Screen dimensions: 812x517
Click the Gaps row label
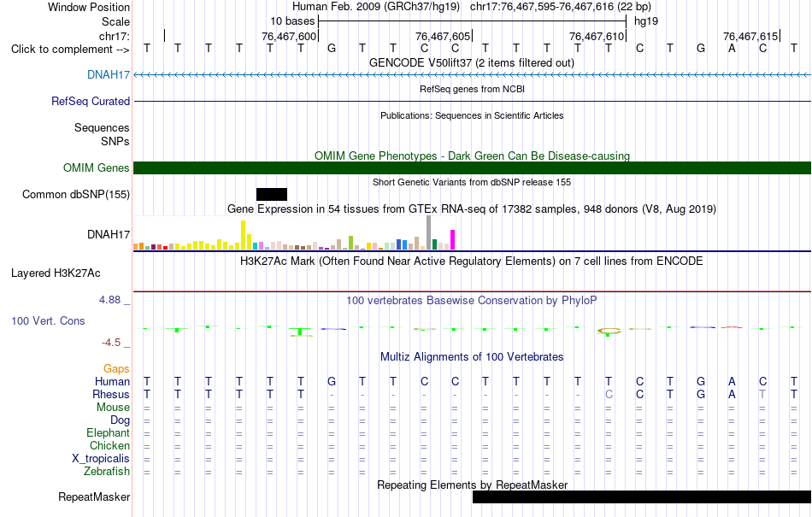coord(116,368)
